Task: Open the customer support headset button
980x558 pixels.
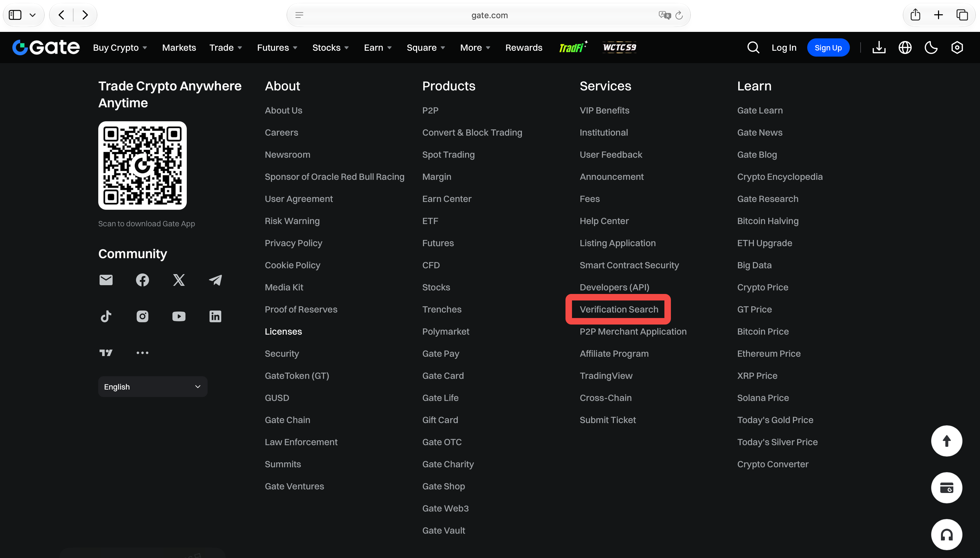Action: pos(946,535)
